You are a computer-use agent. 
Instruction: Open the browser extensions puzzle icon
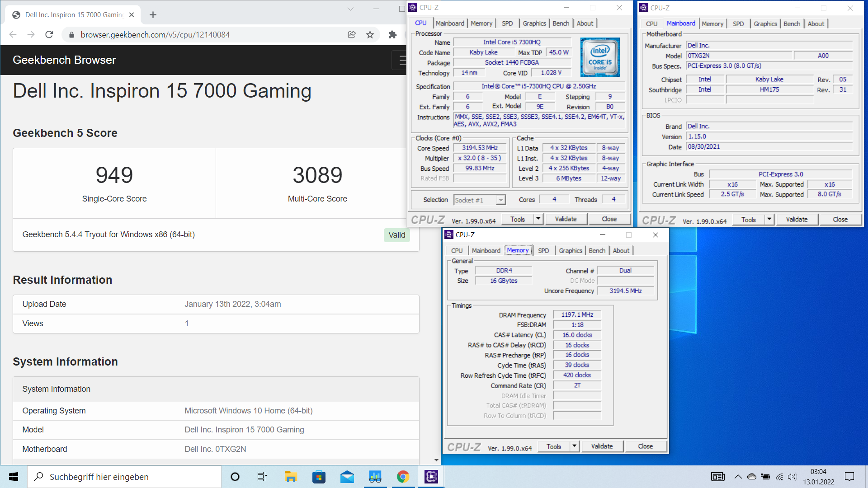[392, 35]
